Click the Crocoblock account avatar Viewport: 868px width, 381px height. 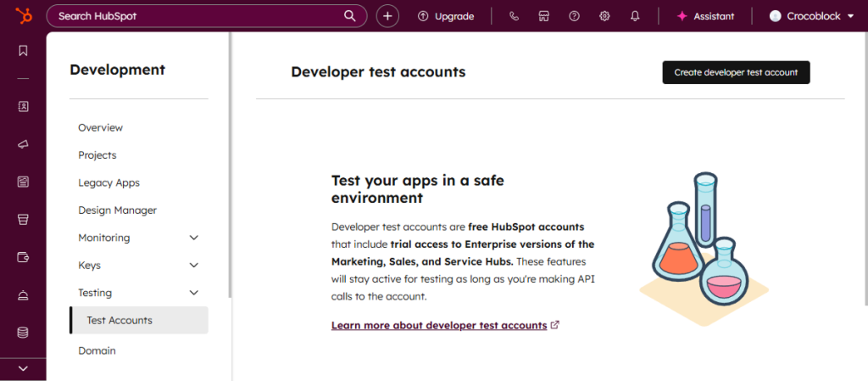tap(775, 16)
